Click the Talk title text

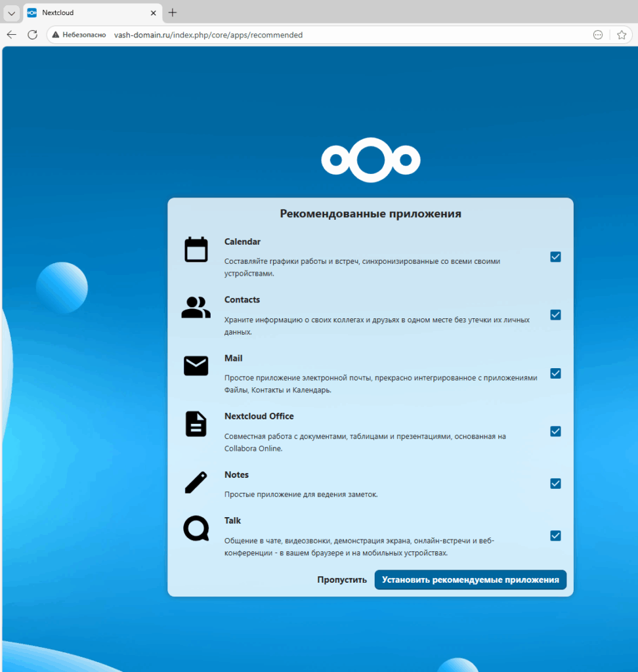[232, 520]
